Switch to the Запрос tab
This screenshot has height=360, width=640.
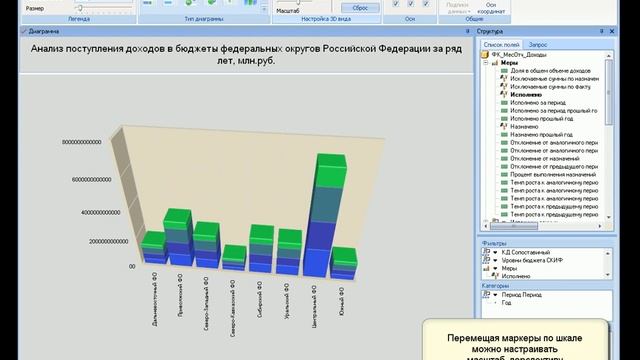[538, 44]
